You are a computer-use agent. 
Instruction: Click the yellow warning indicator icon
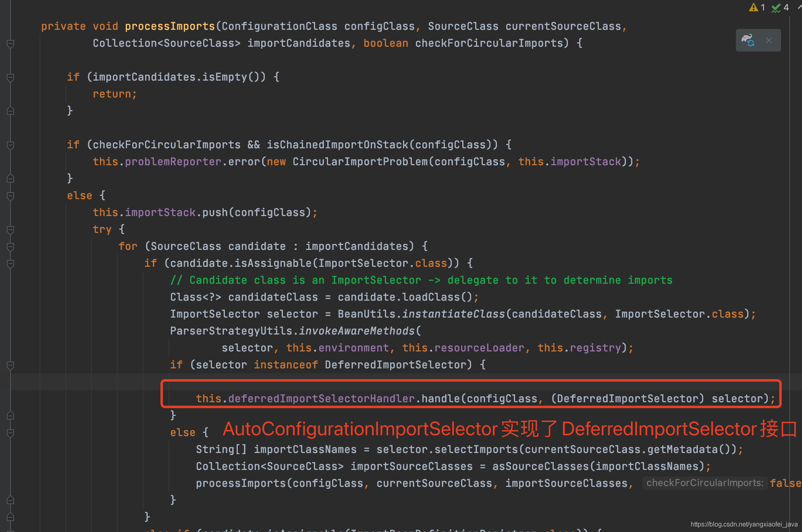coord(753,7)
